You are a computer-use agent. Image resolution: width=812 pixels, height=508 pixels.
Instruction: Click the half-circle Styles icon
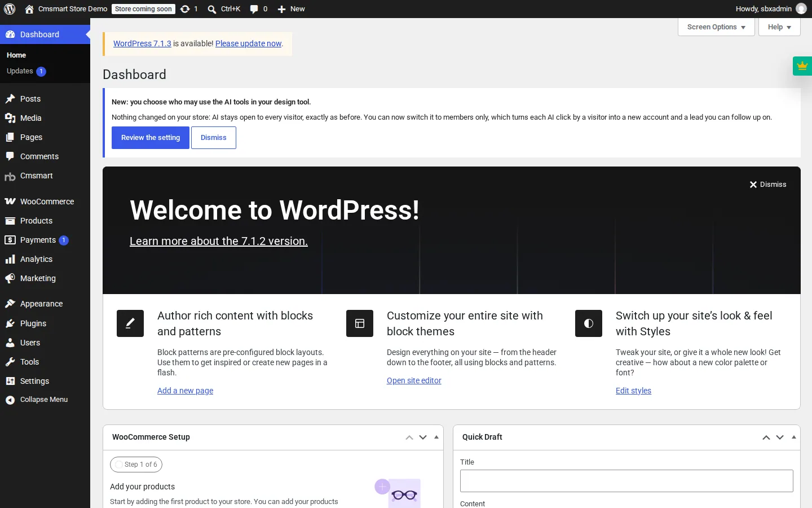point(589,323)
